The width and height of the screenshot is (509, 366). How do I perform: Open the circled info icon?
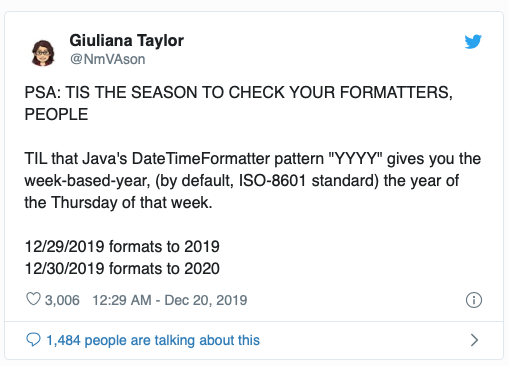coord(474,300)
